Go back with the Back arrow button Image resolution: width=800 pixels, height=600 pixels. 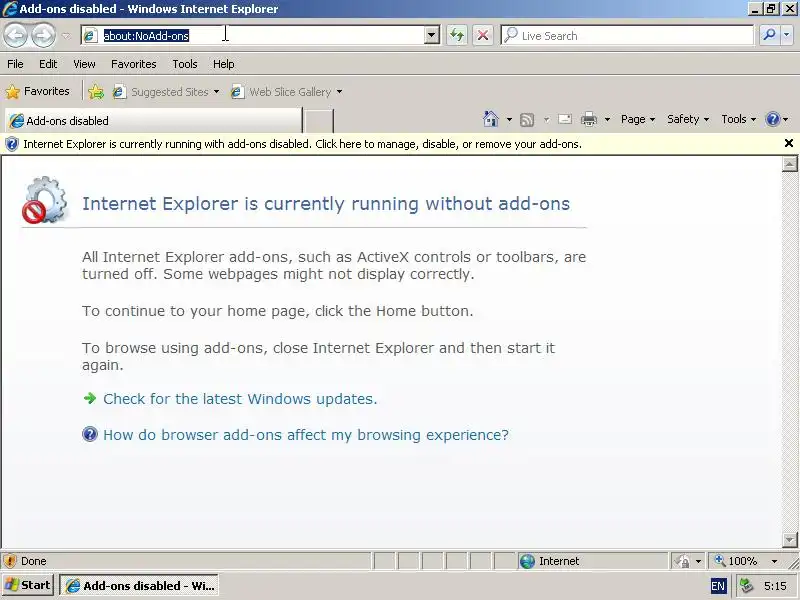pos(16,35)
